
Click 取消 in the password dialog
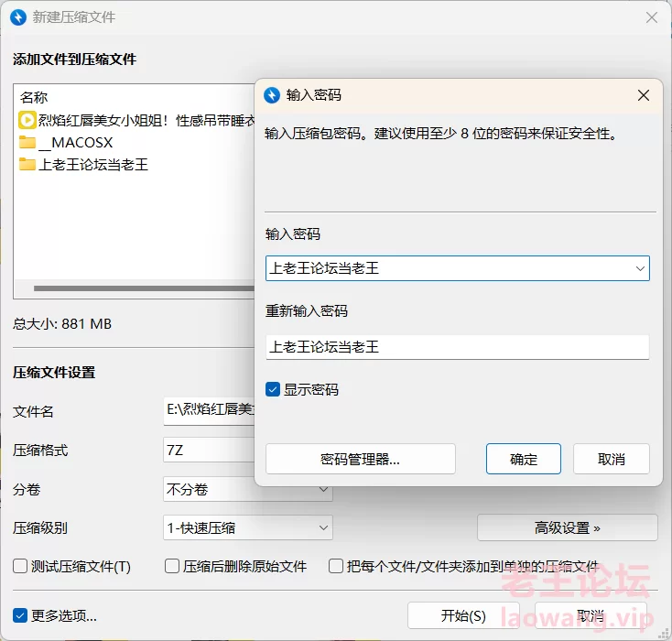[x=612, y=459]
